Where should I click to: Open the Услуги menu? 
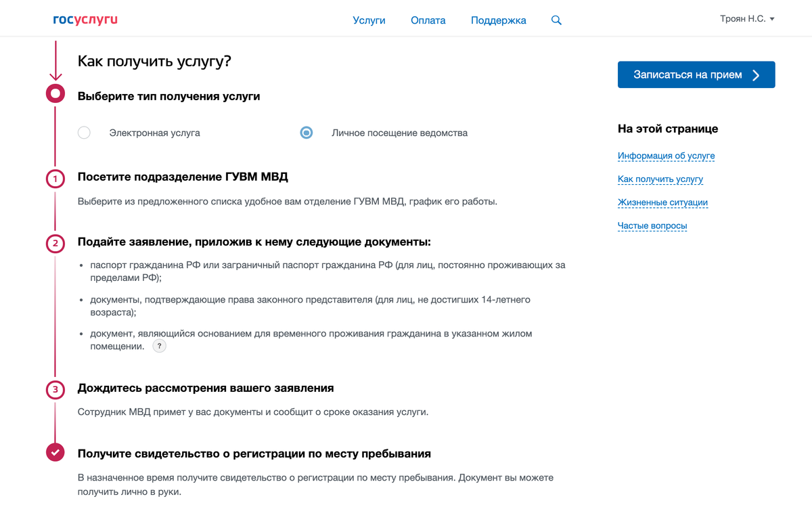click(369, 20)
